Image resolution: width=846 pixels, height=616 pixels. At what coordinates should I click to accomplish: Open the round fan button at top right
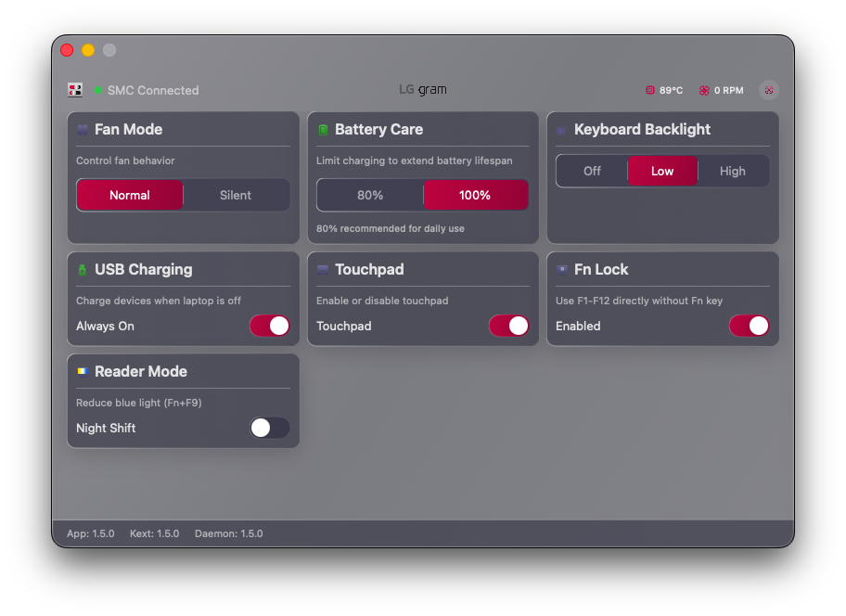point(769,90)
